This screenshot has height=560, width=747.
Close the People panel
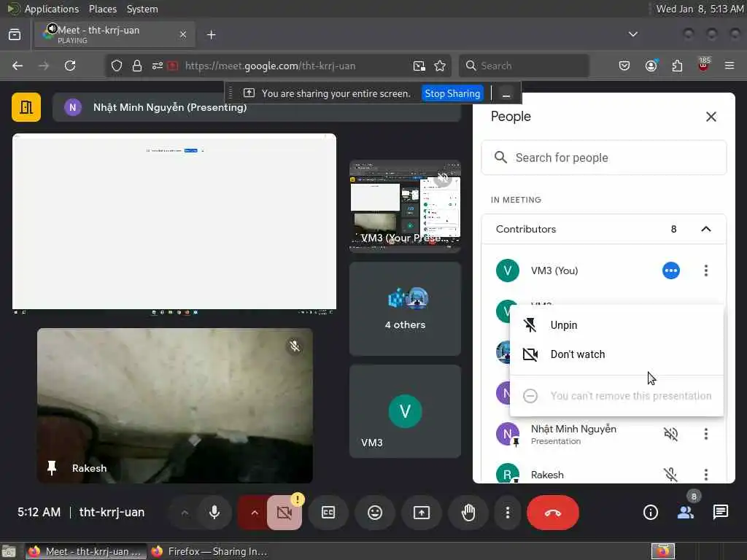[711, 117]
